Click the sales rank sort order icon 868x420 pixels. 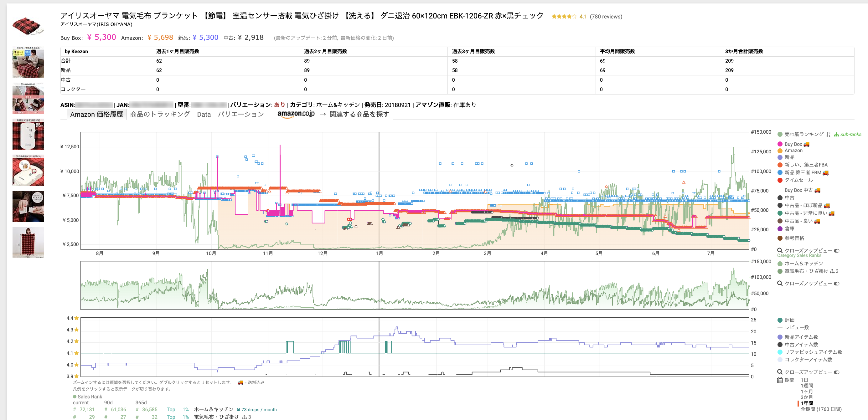click(x=828, y=134)
